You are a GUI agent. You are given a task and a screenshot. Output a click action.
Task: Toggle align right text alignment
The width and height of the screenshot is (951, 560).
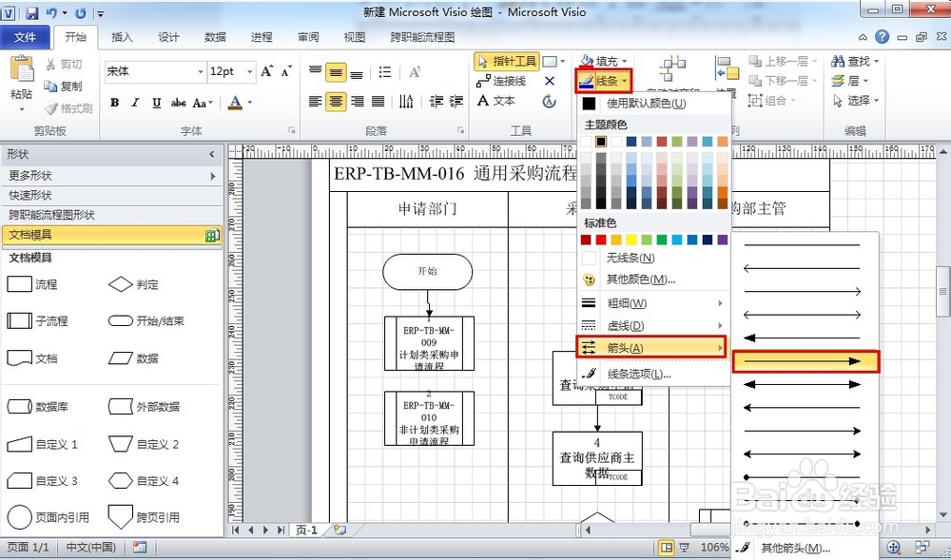tap(358, 101)
